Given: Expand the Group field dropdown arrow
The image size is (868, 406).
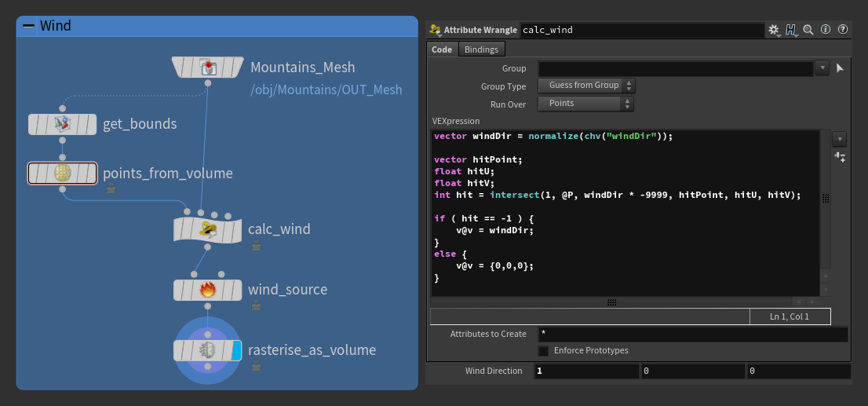Looking at the screenshot, I should 822,68.
